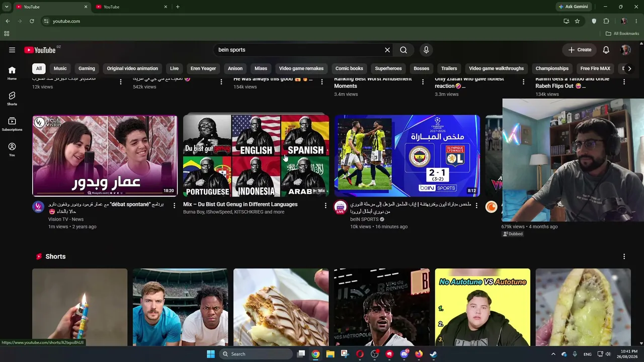Open more options for beIN SPORTS highlights video

(x=476, y=205)
